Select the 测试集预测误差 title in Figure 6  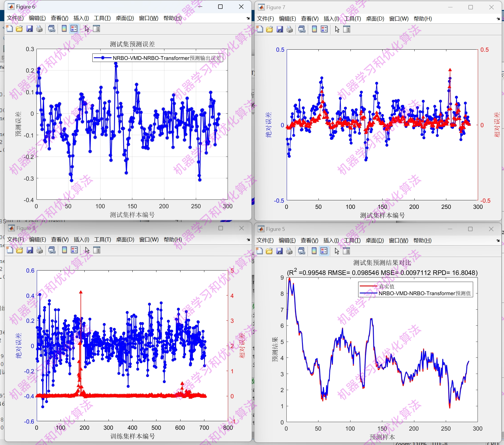coord(132,44)
